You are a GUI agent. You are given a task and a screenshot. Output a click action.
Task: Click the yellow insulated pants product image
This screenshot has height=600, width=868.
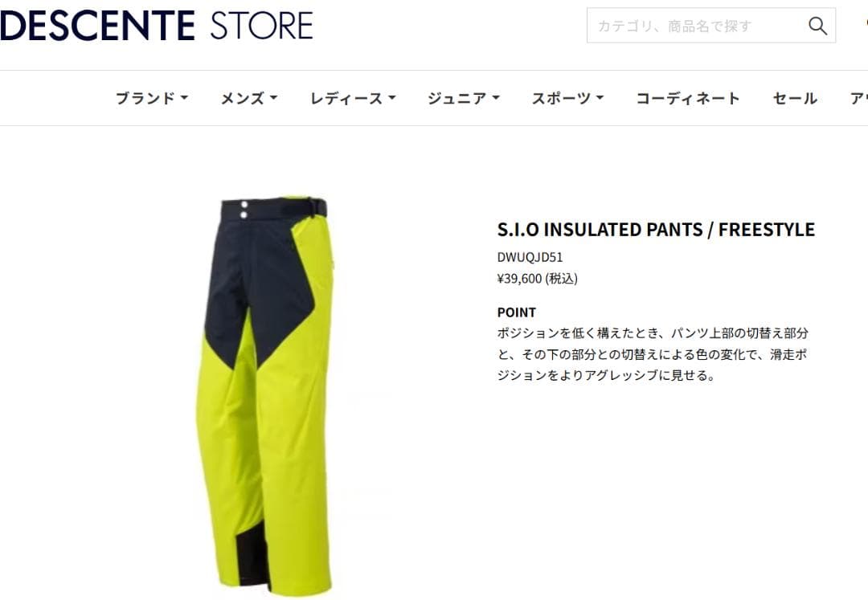pos(264,395)
